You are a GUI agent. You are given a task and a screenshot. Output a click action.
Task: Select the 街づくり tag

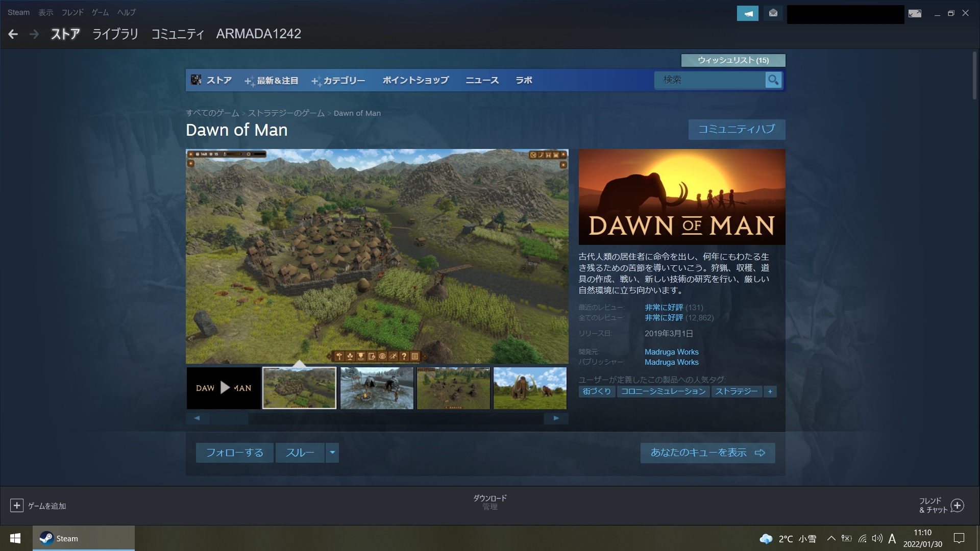pos(597,391)
